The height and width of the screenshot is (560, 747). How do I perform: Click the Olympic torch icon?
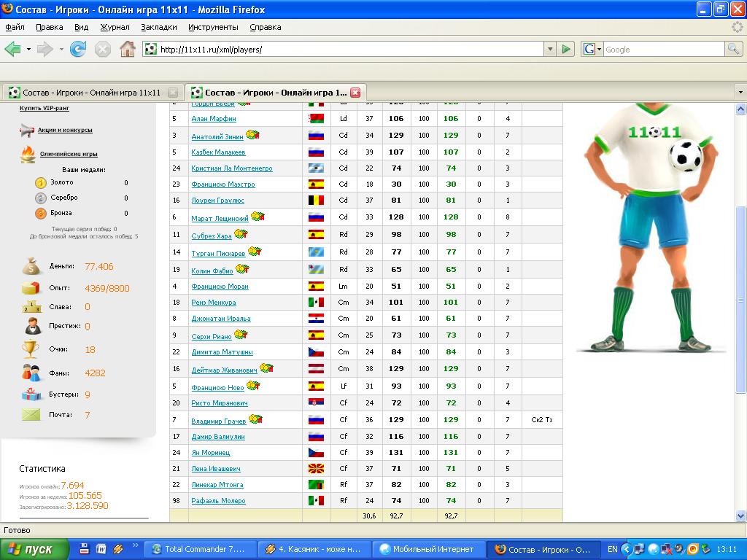tap(28, 154)
